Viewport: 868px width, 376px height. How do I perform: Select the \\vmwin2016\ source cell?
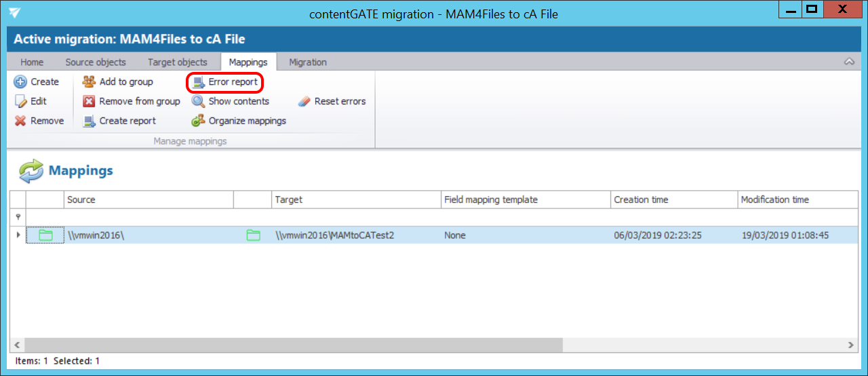pos(149,236)
